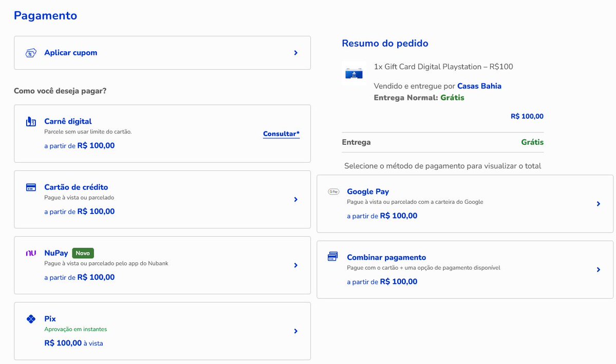Click the green Novo badge
Viewport: 616px width, 364px height.
(x=83, y=253)
